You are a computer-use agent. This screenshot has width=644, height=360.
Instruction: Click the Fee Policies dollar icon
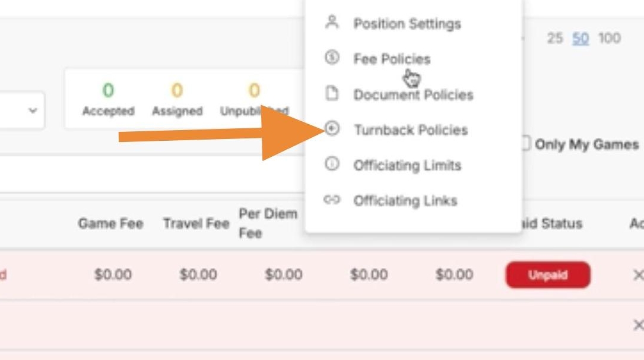(332, 58)
